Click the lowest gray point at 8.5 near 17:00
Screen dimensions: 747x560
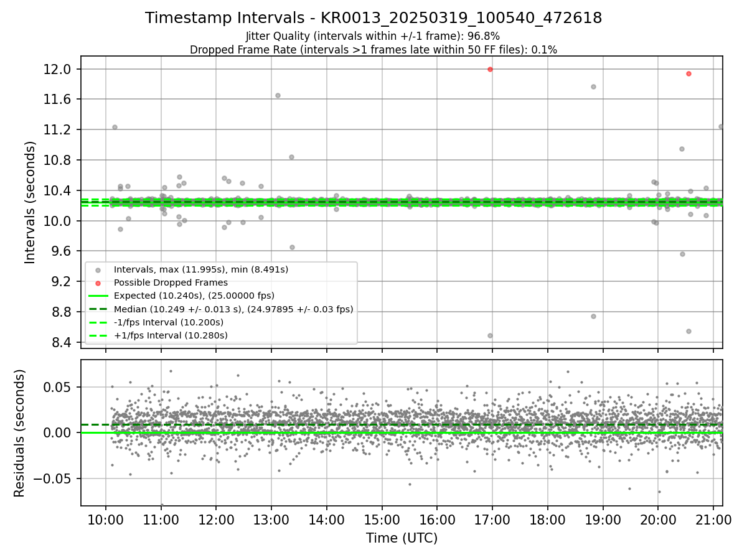(490, 335)
